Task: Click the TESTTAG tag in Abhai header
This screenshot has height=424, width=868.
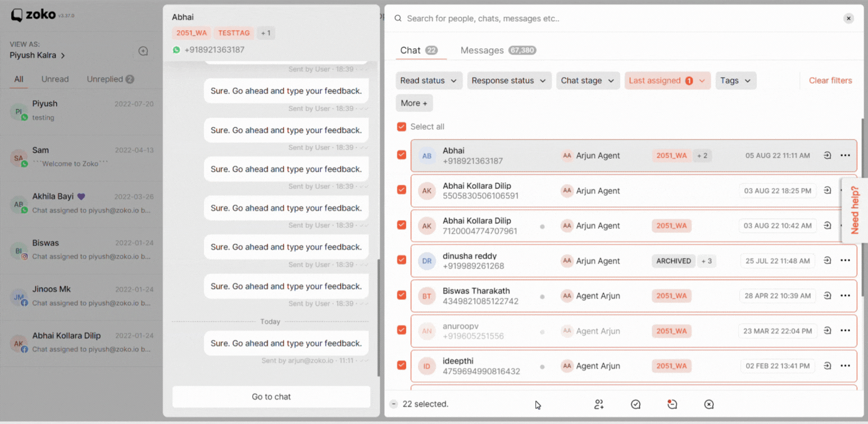Action: [234, 33]
